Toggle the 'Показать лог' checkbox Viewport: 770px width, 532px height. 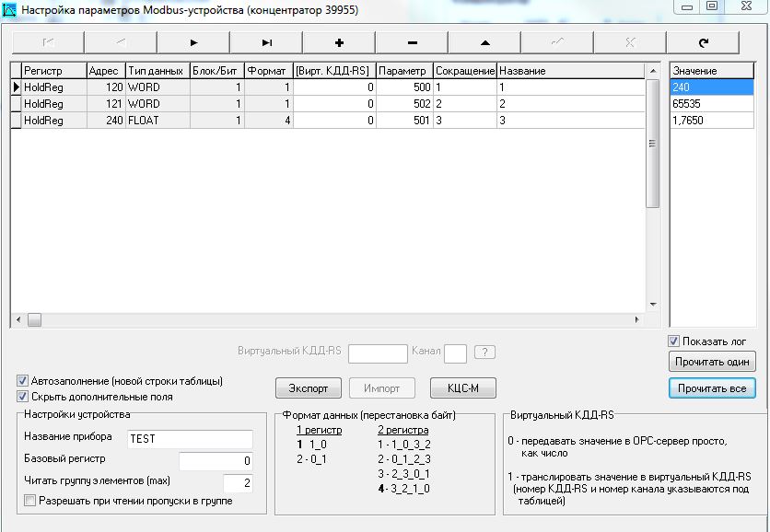click(x=675, y=341)
